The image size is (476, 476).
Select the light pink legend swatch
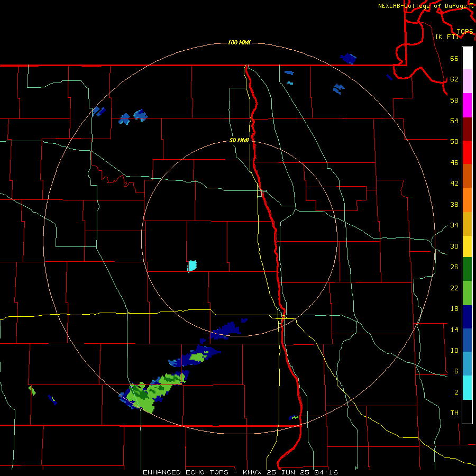point(467,81)
